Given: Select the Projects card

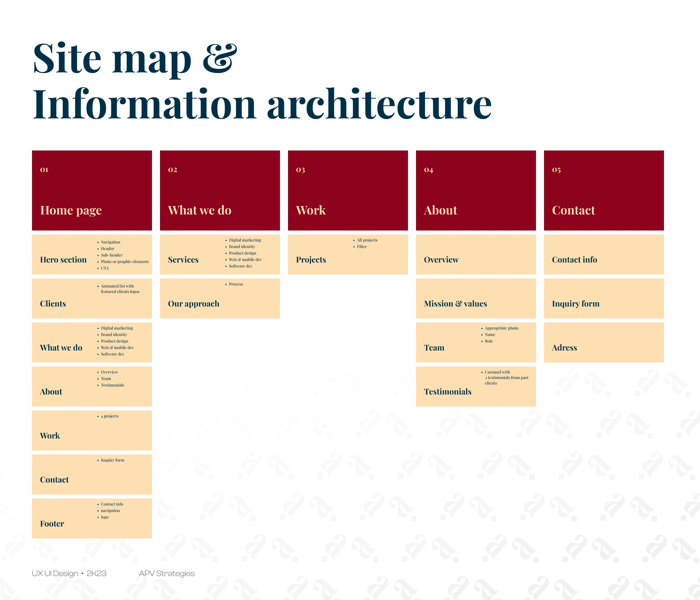Looking at the screenshot, I should pos(348,254).
